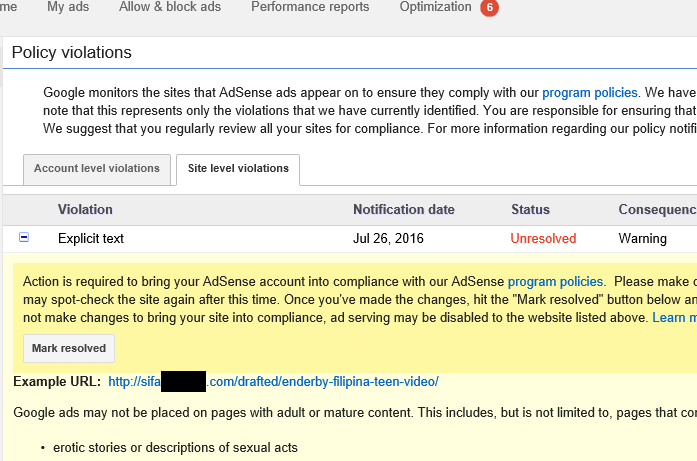Viewport: 697px width, 461px height.
Task: Collapse the Explicit text violation row
Action: [x=24, y=237]
